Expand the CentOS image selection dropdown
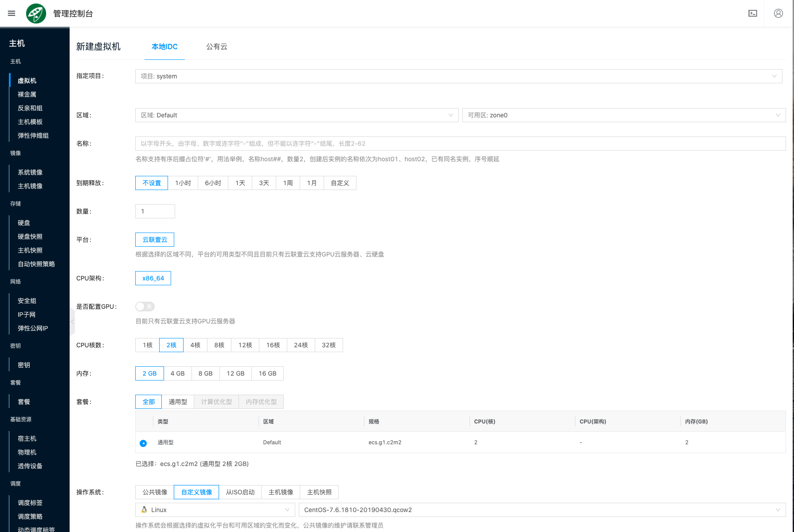Image resolution: width=794 pixels, height=532 pixels. 542,510
